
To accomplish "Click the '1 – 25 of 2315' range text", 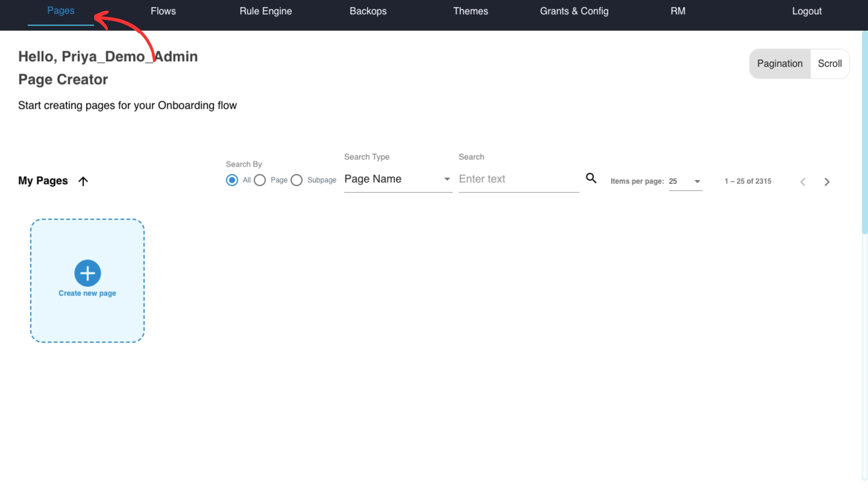I will point(748,182).
